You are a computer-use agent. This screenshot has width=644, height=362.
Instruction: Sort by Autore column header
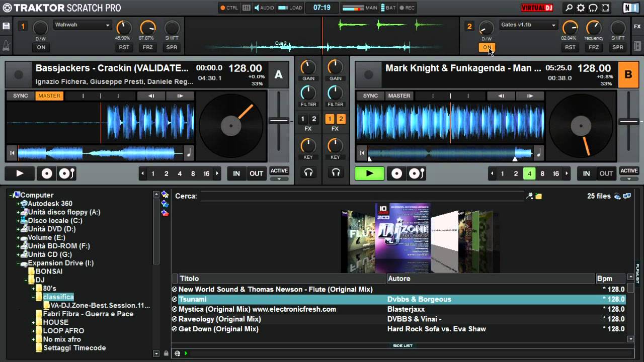click(491, 279)
